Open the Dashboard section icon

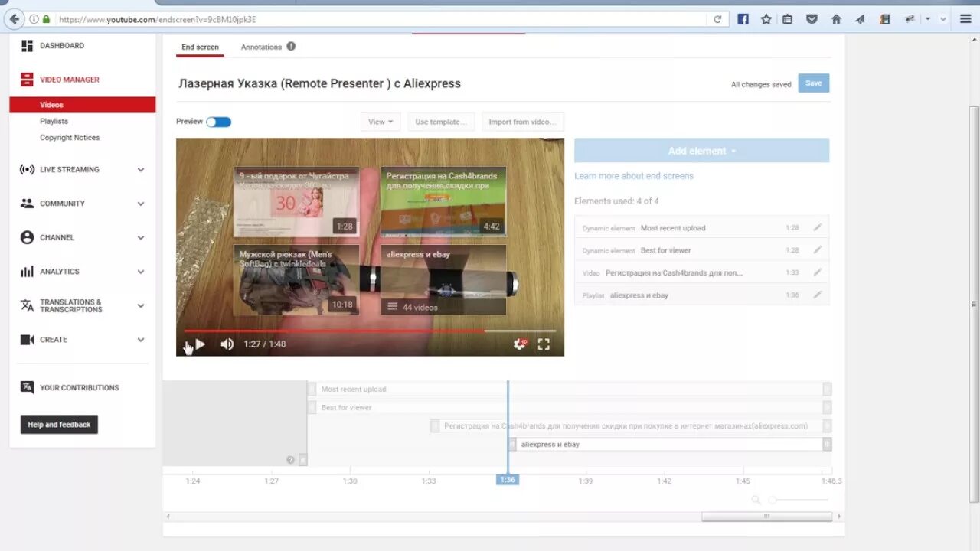(27, 46)
